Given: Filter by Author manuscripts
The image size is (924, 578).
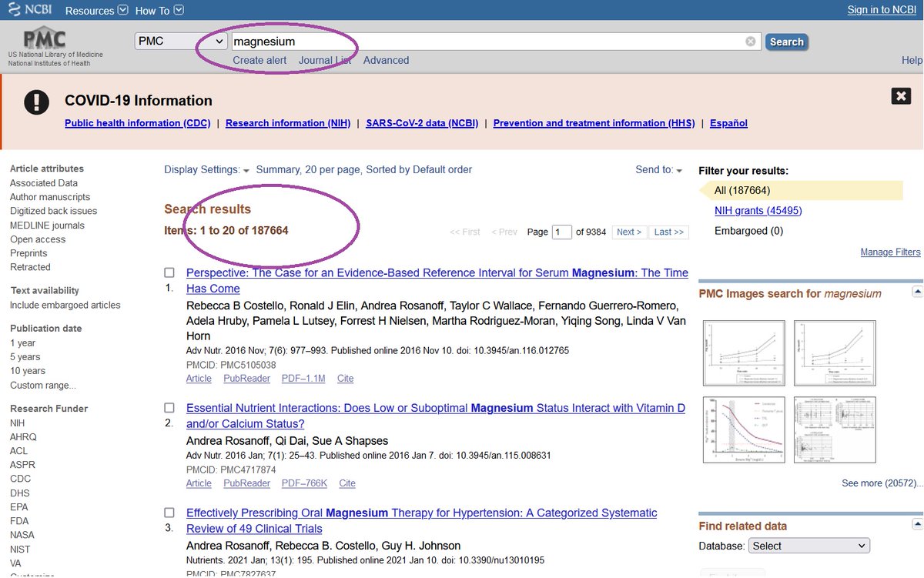Looking at the screenshot, I should tap(50, 197).
